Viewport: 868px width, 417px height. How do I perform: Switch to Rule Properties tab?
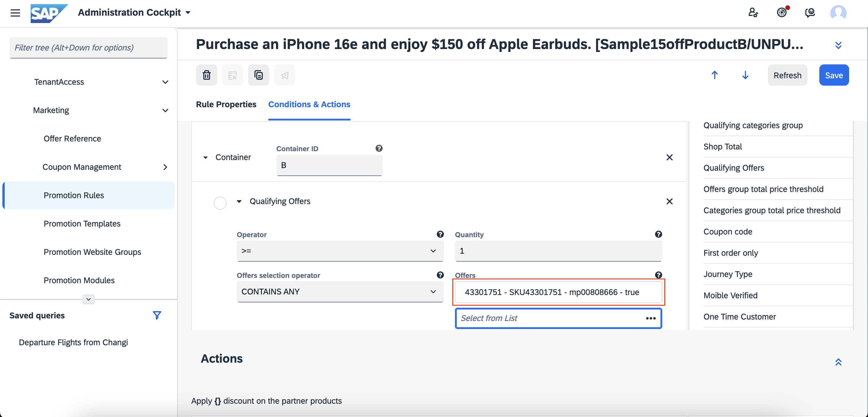(x=226, y=104)
